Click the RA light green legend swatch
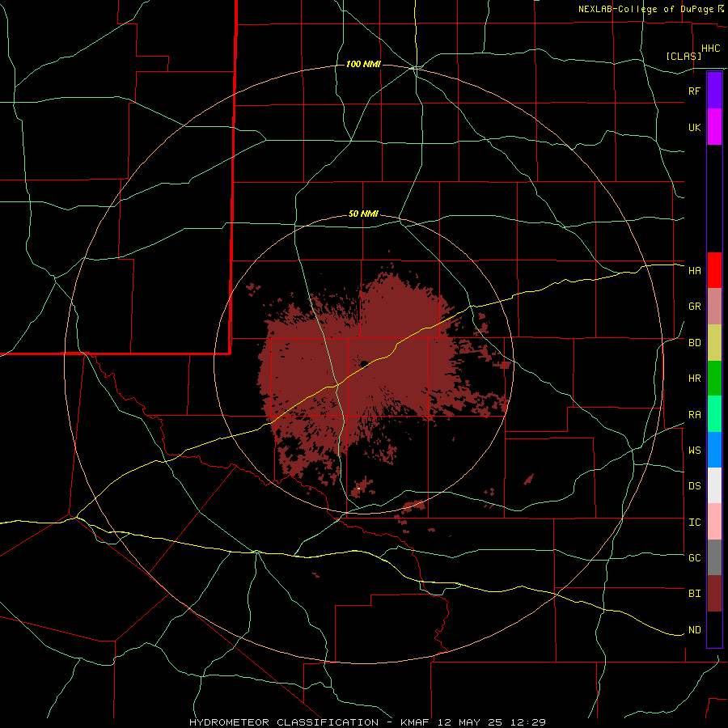728x728 pixels. click(x=714, y=414)
